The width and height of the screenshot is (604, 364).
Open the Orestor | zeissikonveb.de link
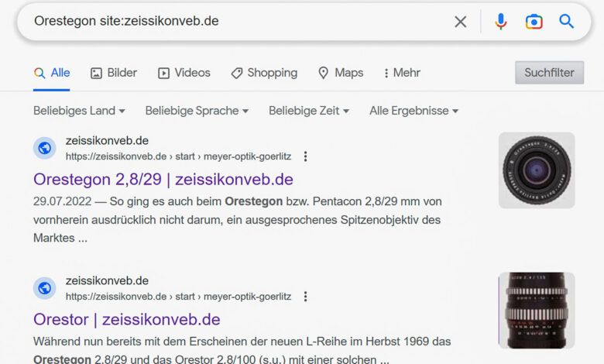click(x=127, y=320)
